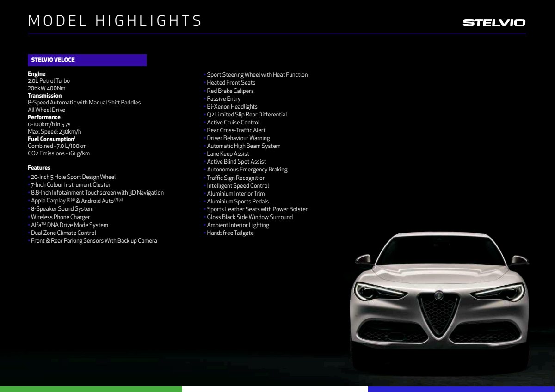The width and height of the screenshot is (555, 392).
Task: Click Lane Keep Assist
Action: [x=228, y=154]
